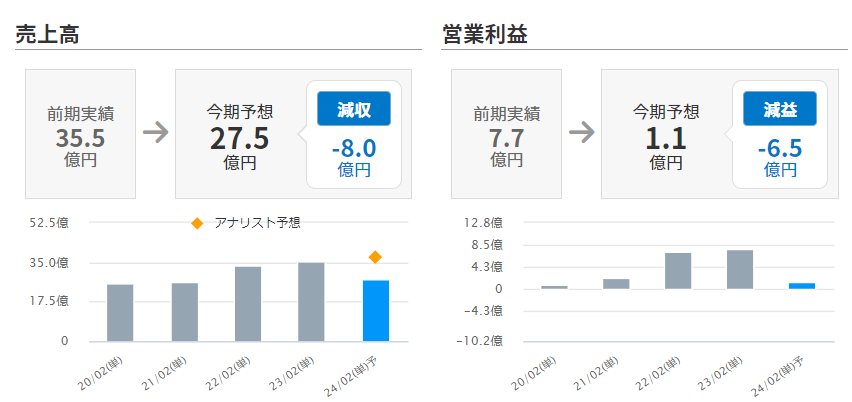Select the 22/02 bar in operating profit chart
Viewport: 852px width, 402px height.
pos(678,271)
